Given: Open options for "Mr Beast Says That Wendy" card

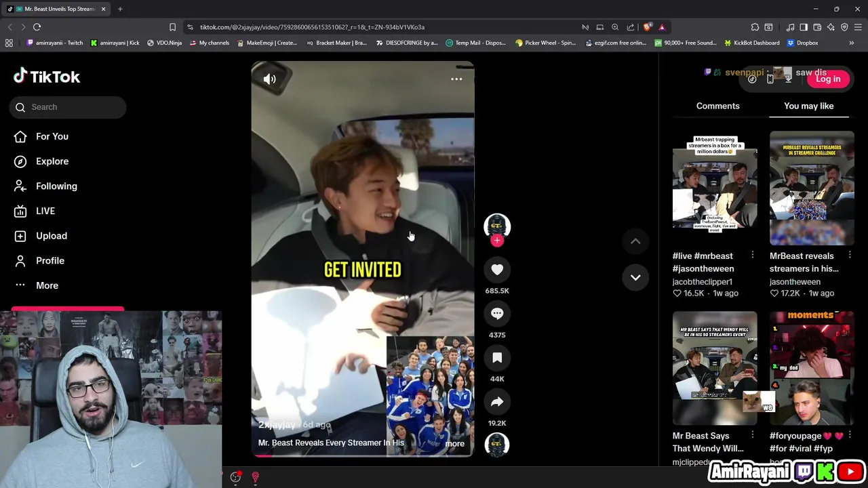Looking at the screenshot, I should (752, 434).
